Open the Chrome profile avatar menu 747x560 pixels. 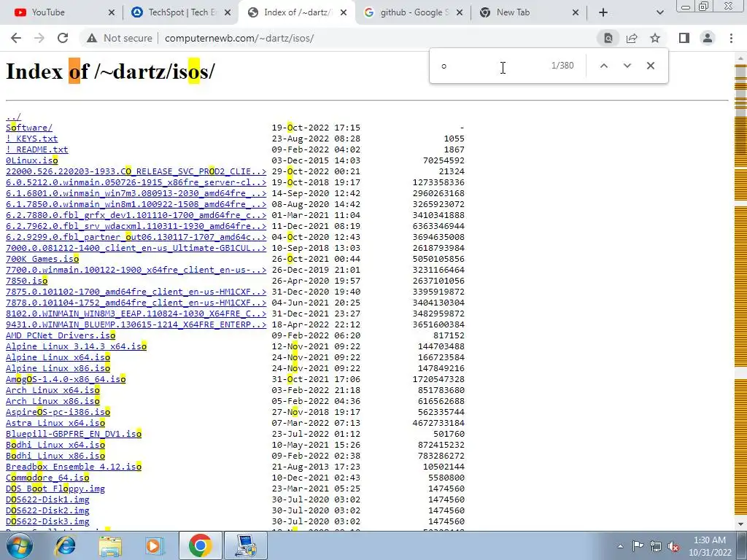[x=708, y=38]
